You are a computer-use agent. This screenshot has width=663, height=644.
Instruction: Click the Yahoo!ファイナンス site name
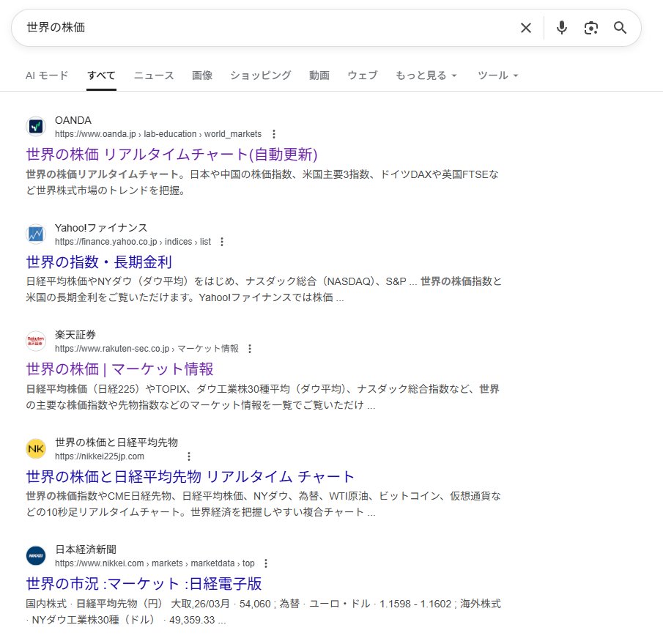[x=101, y=228]
